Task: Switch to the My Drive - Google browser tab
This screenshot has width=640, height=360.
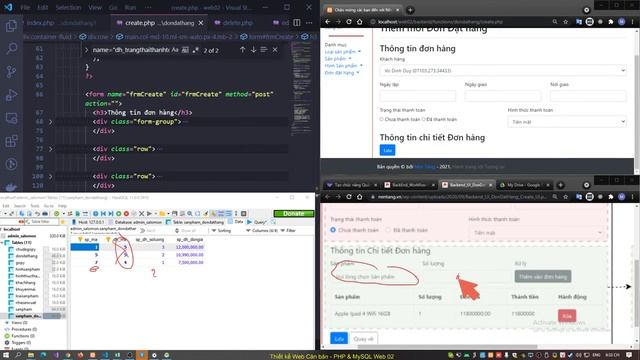Action: pyautogui.click(x=524, y=185)
